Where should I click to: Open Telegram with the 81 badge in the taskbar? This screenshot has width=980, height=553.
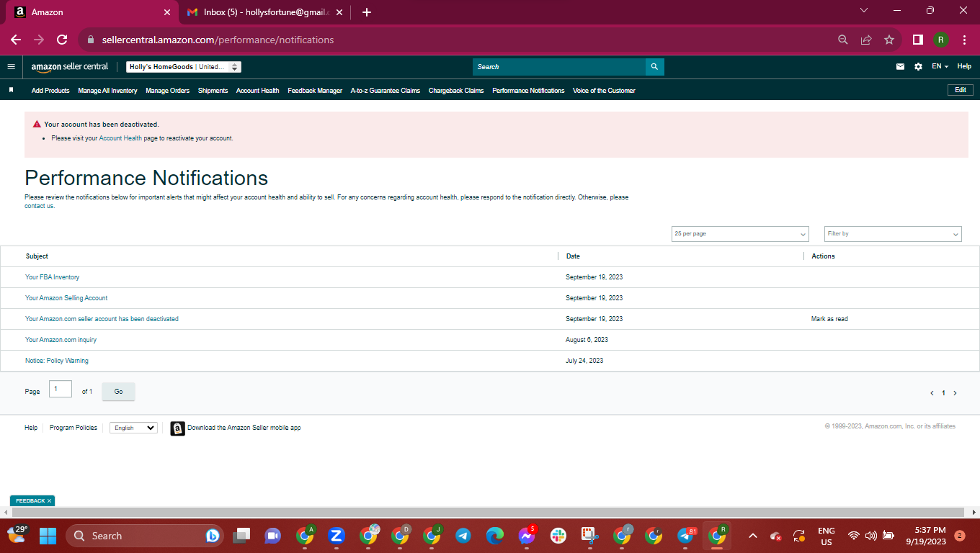[686, 536]
